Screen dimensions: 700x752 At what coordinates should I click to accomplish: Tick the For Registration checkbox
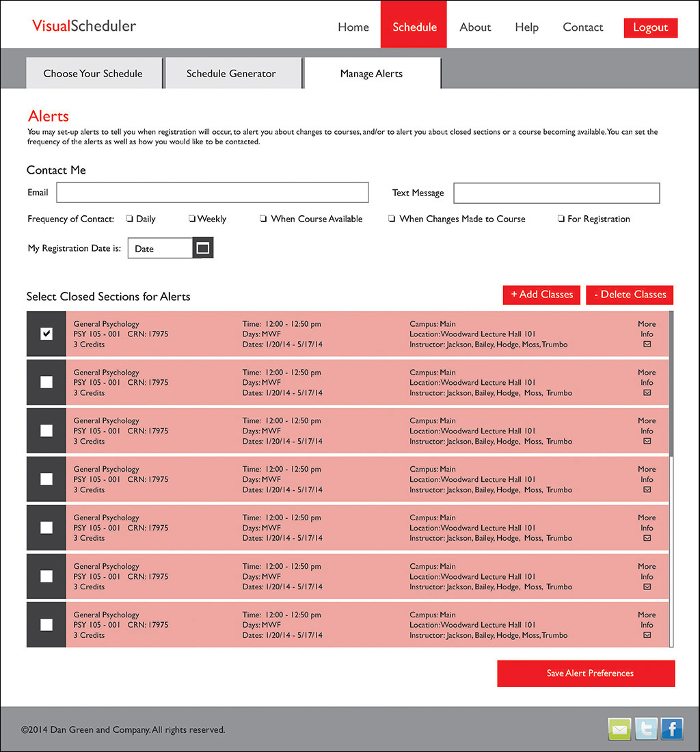[561, 219]
